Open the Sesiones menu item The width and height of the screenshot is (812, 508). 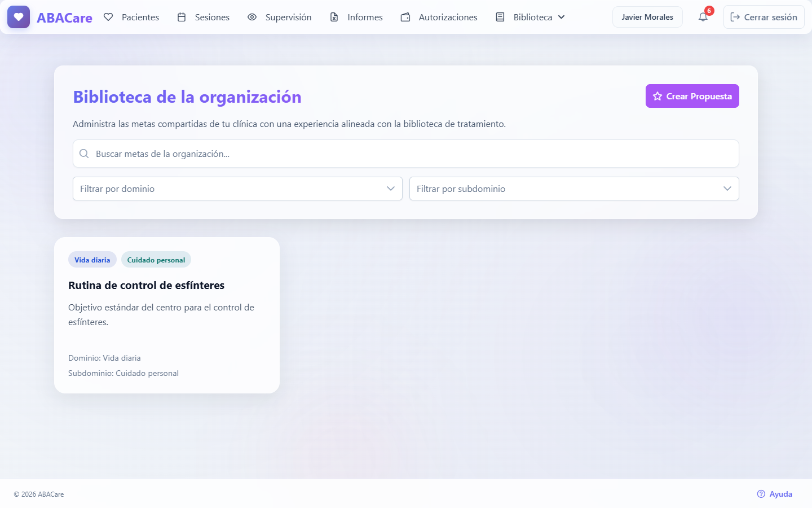204,17
